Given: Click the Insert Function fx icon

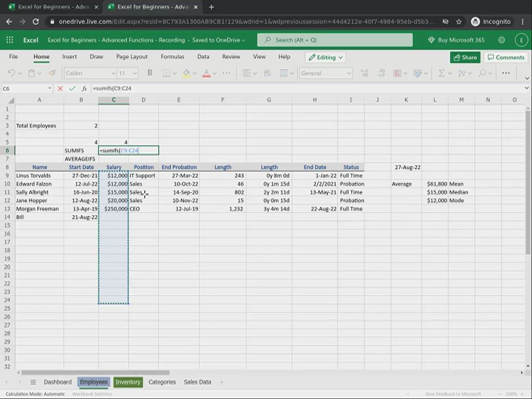Looking at the screenshot, I should point(84,89).
